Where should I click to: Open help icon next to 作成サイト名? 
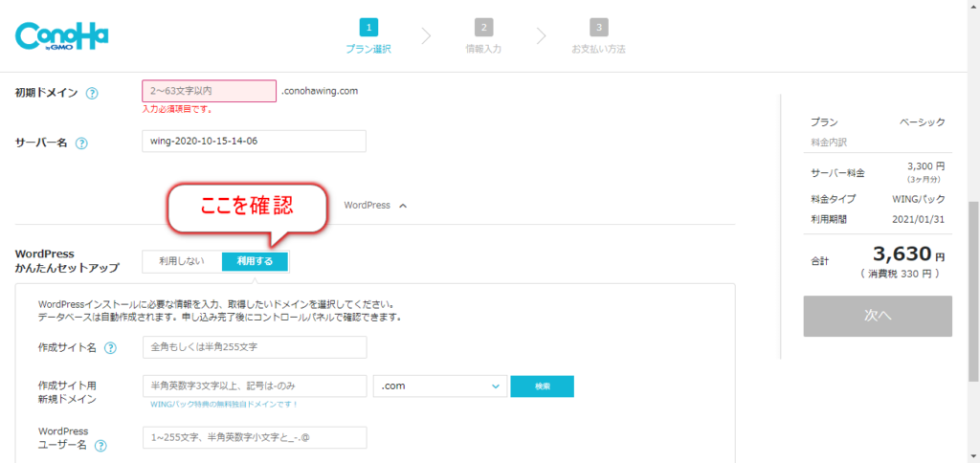(x=110, y=348)
